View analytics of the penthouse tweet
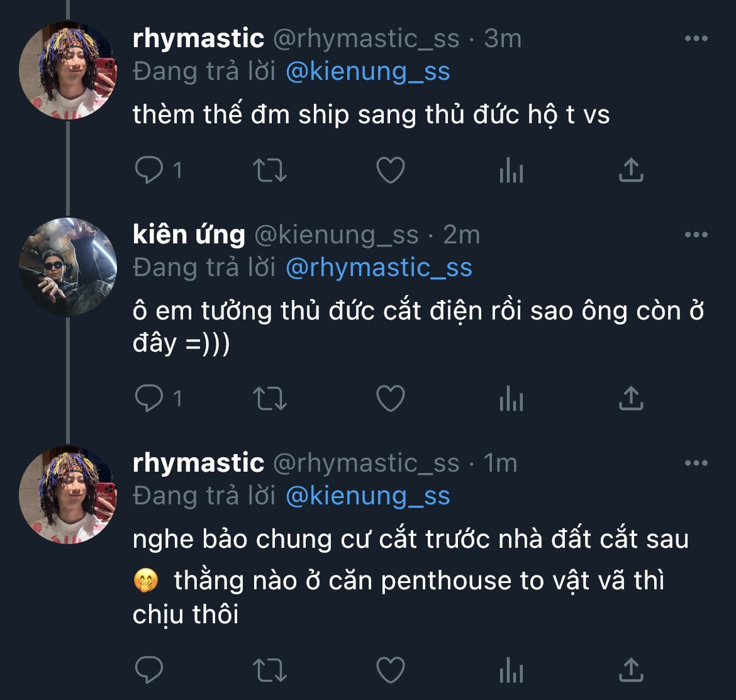 [x=511, y=670]
